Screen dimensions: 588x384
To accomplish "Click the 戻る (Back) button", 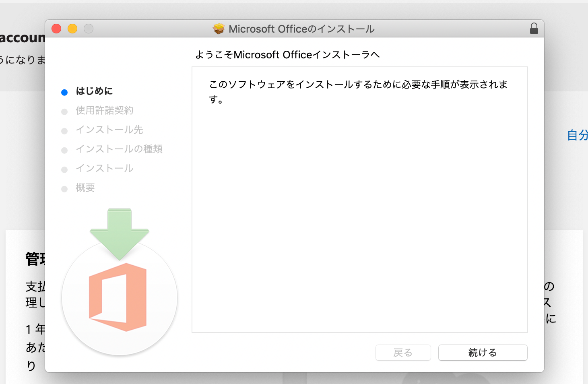I will [403, 353].
